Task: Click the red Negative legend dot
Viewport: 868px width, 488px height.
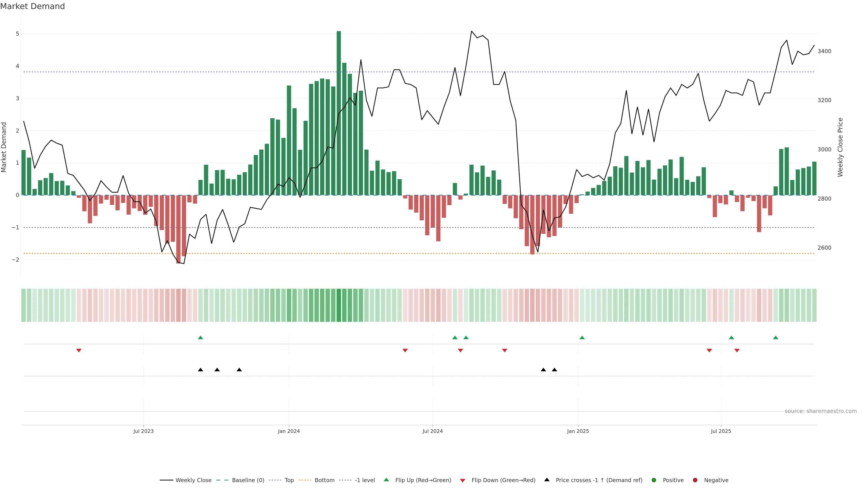Action: [695, 480]
